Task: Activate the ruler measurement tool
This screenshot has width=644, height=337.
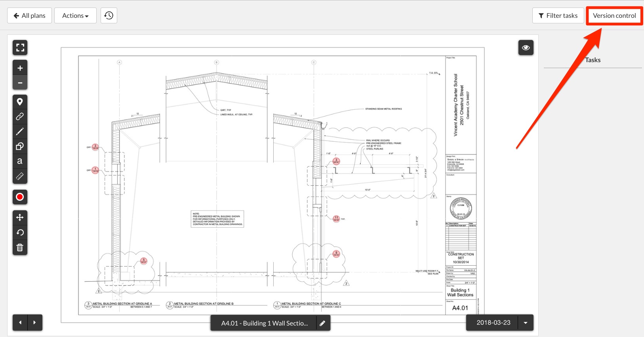Action: (20, 176)
